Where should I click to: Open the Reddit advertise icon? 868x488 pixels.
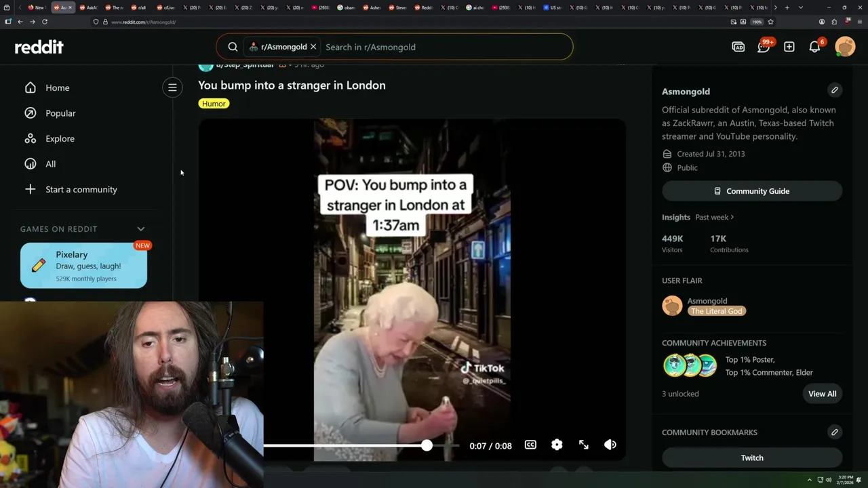coord(738,47)
